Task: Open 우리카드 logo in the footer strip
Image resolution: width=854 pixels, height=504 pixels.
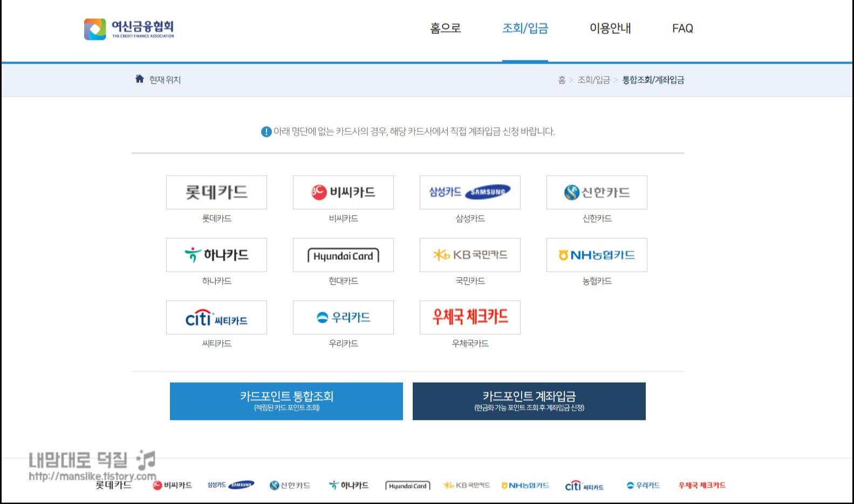Action: [643, 485]
